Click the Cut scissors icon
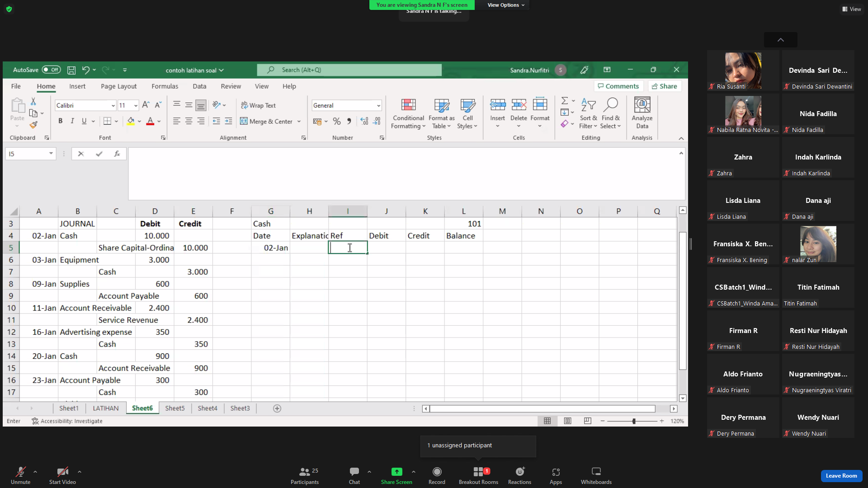Viewport: 868px width, 488px height. (x=33, y=101)
